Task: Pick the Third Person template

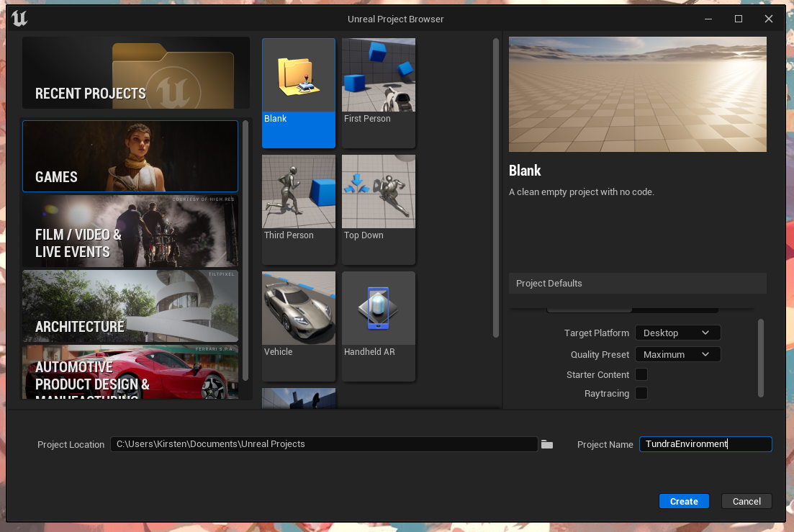Action: 299,209
